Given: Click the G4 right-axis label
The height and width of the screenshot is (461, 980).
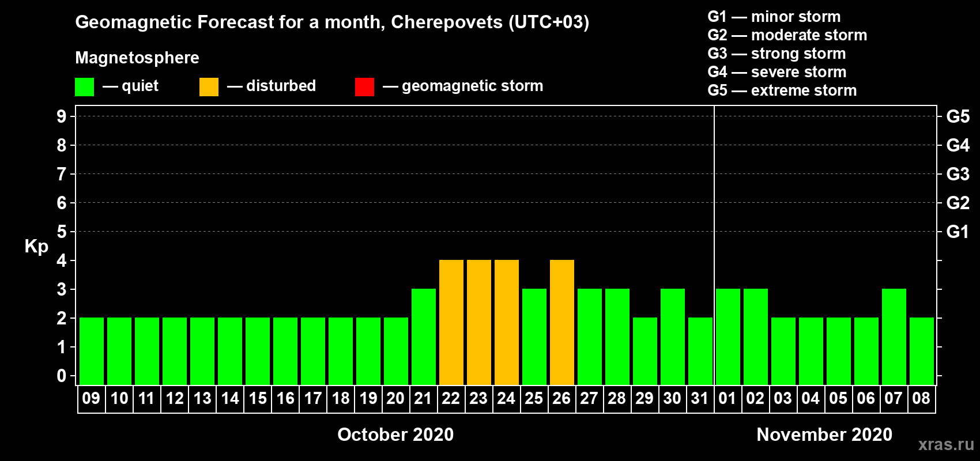Looking at the screenshot, I should tap(958, 145).
